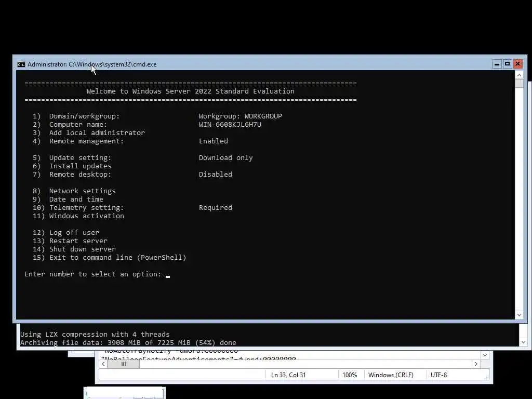Click 'Welcome to Windows Server 2022 Standard Evaluation' header
Viewport: 532px width, 399px height.
(x=190, y=91)
